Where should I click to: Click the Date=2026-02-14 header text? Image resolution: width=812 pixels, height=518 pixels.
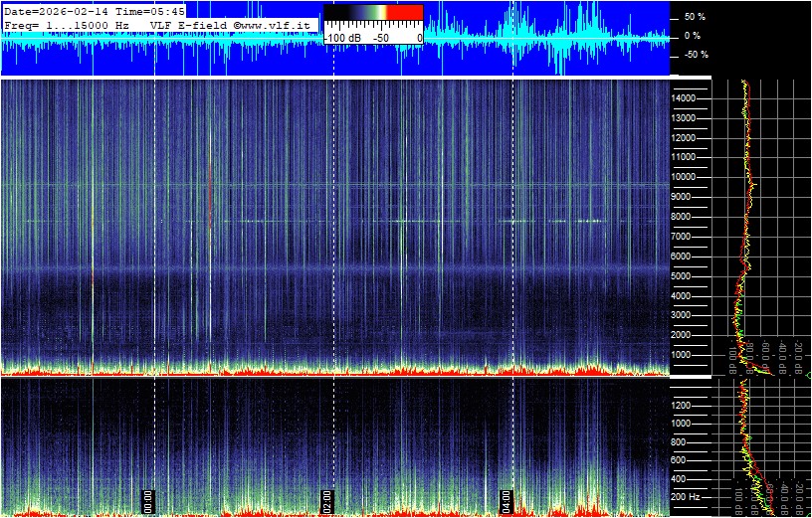pyautogui.click(x=60, y=10)
